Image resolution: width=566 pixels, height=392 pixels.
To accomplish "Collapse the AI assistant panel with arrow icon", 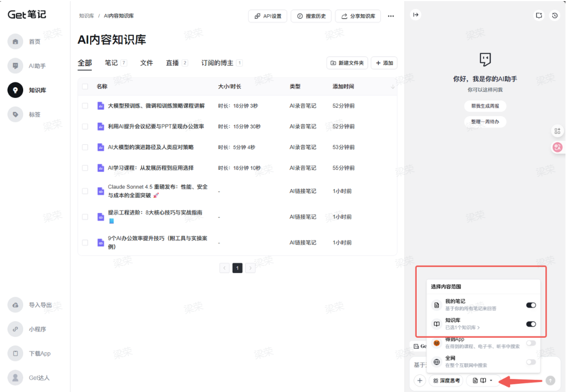I will pyautogui.click(x=416, y=15).
